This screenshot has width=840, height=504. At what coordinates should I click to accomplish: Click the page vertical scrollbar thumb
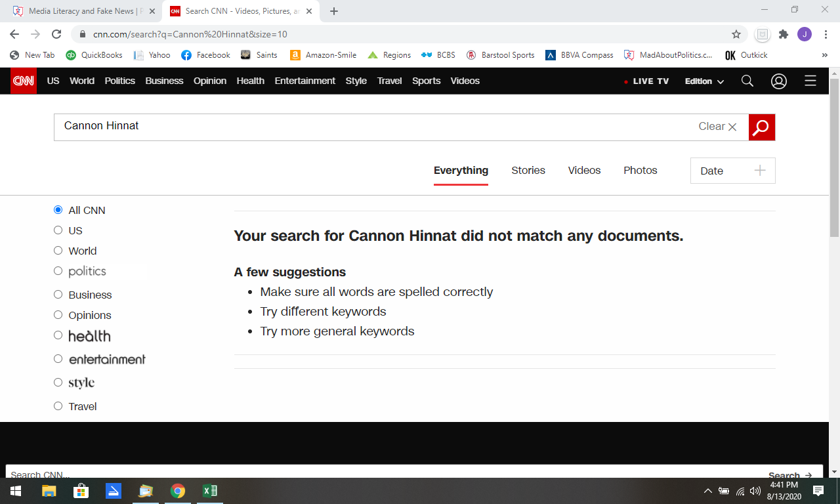point(835,157)
